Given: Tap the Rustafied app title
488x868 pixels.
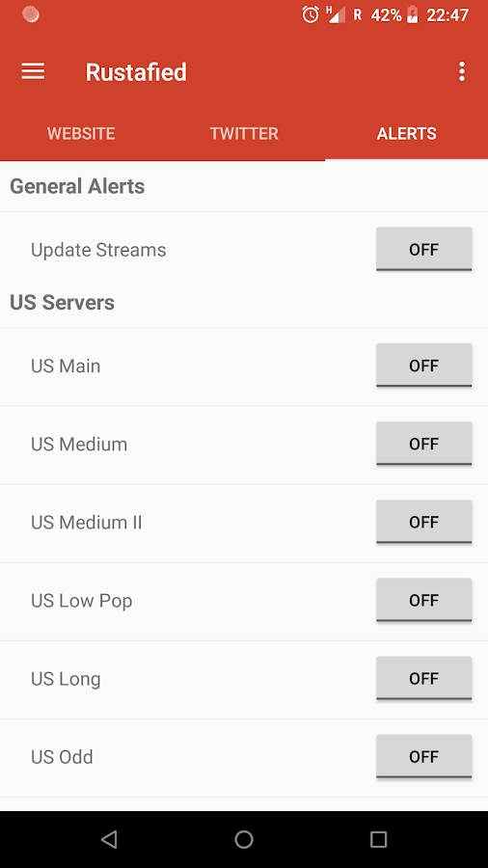Looking at the screenshot, I should click(136, 72).
